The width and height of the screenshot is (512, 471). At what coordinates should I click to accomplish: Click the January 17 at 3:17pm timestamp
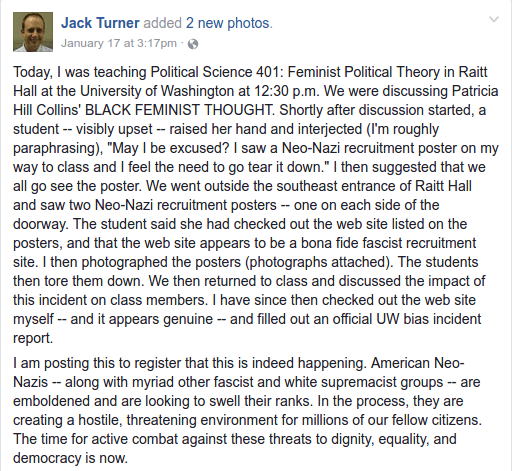[119, 43]
